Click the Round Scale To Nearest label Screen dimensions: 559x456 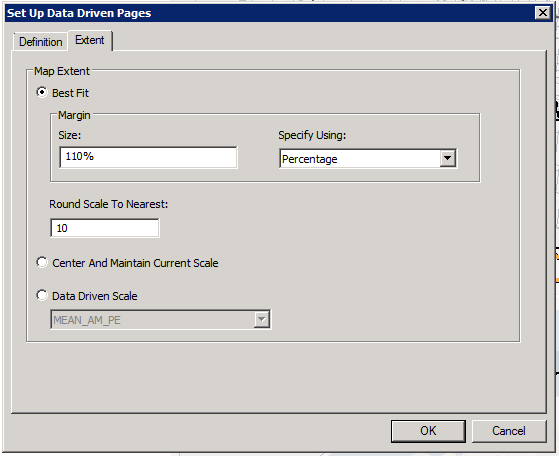(108, 204)
